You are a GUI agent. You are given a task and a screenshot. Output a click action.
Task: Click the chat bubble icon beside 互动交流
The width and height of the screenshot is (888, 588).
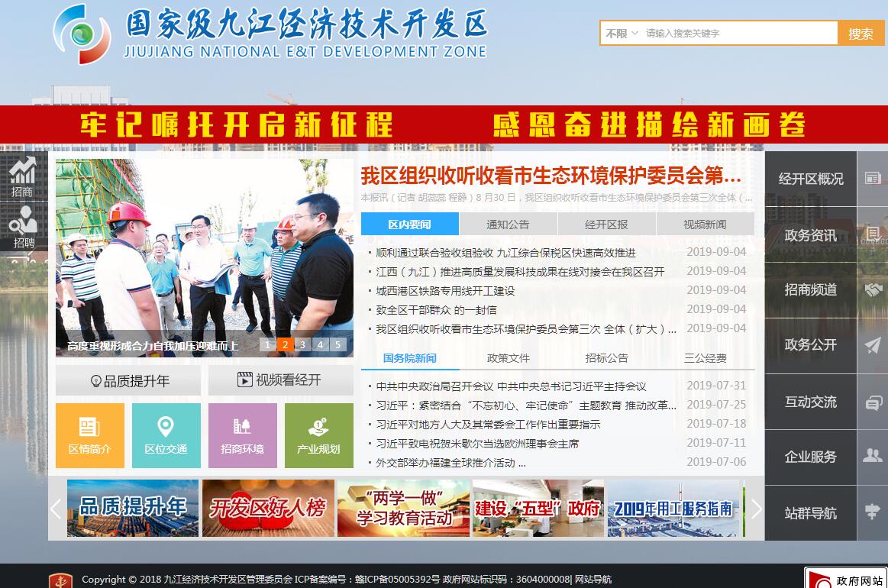click(872, 402)
